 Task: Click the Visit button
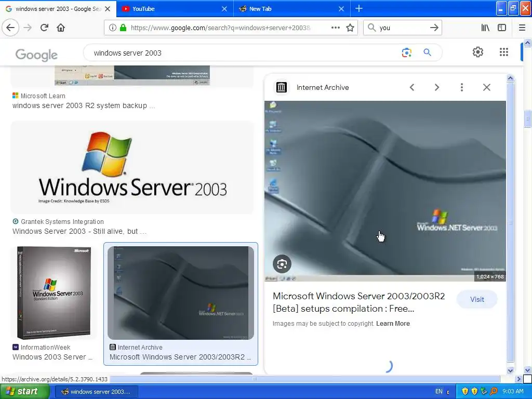pos(477,299)
